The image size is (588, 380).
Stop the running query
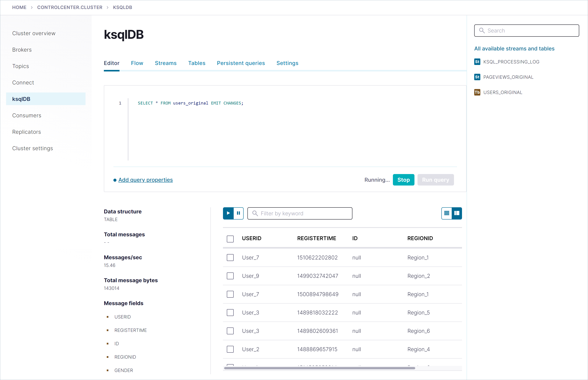tap(403, 180)
